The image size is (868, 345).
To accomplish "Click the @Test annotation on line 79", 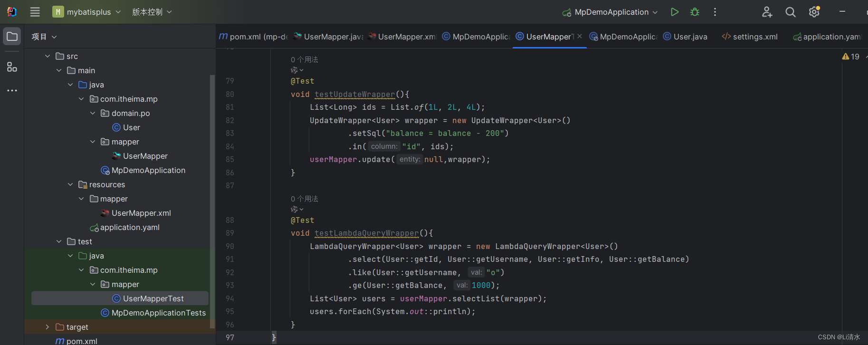I will pos(302,81).
